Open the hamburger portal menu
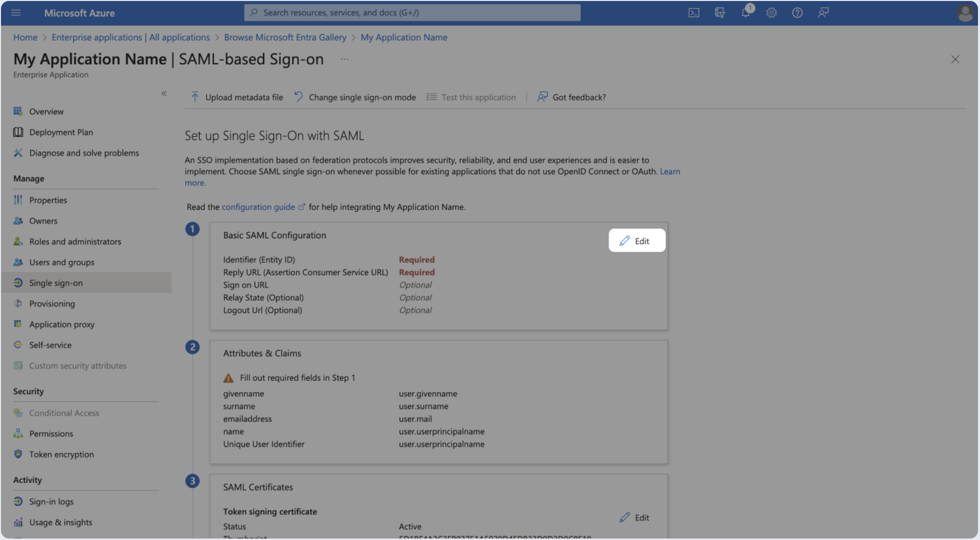Image resolution: width=980 pixels, height=540 pixels. [x=16, y=13]
